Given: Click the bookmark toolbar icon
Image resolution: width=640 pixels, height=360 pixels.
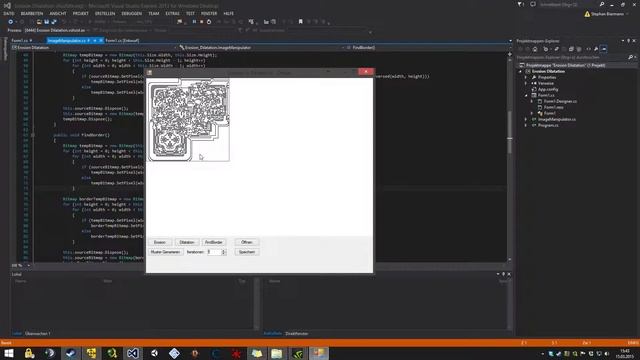Looking at the screenshot, I should pos(301,22).
